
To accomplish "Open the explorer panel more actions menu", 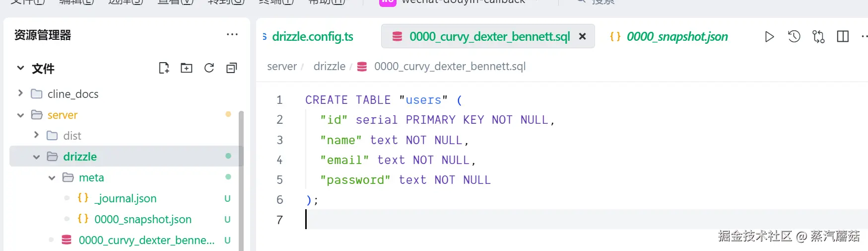I will point(232,35).
